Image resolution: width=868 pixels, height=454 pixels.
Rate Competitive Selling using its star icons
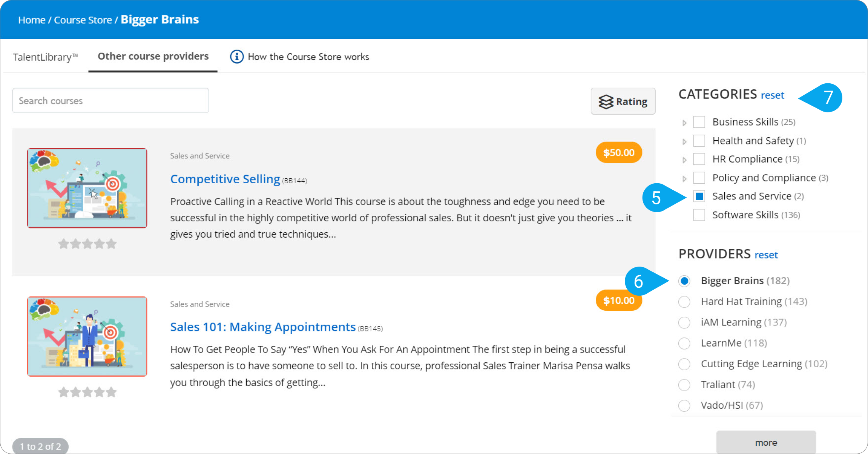pos(87,244)
